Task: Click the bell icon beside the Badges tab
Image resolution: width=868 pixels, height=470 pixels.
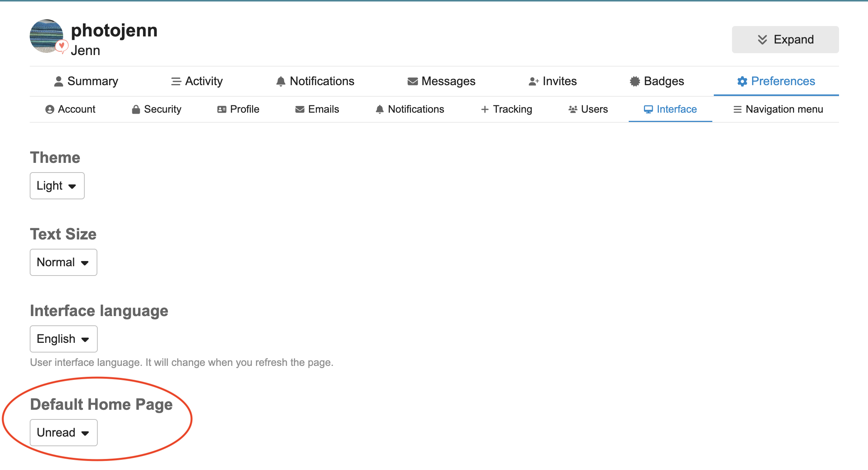Action: (281, 81)
